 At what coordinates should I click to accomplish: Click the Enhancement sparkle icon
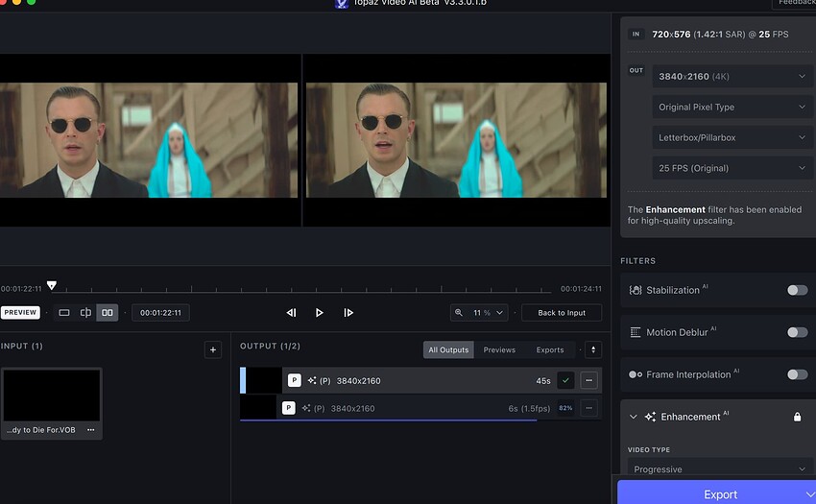(650, 417)
